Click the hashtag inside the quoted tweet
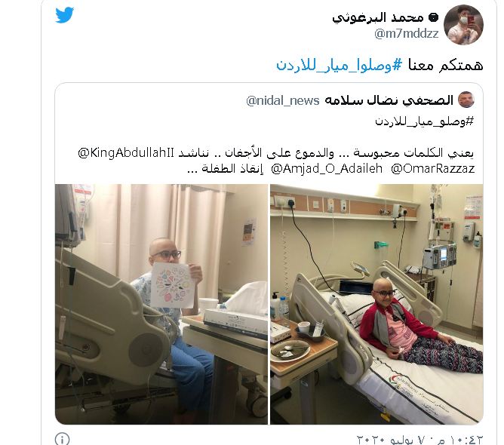The image size is (504, 445). 424,121
